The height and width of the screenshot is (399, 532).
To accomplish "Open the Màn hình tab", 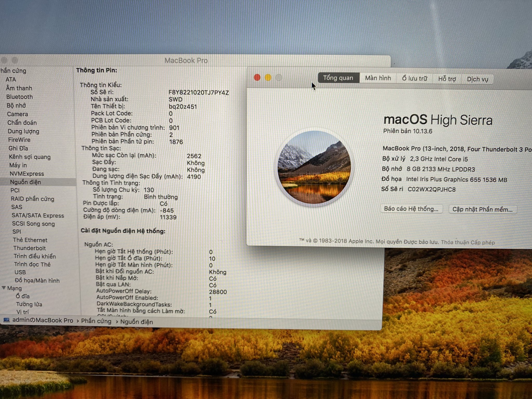I will [x=378, y=78].
